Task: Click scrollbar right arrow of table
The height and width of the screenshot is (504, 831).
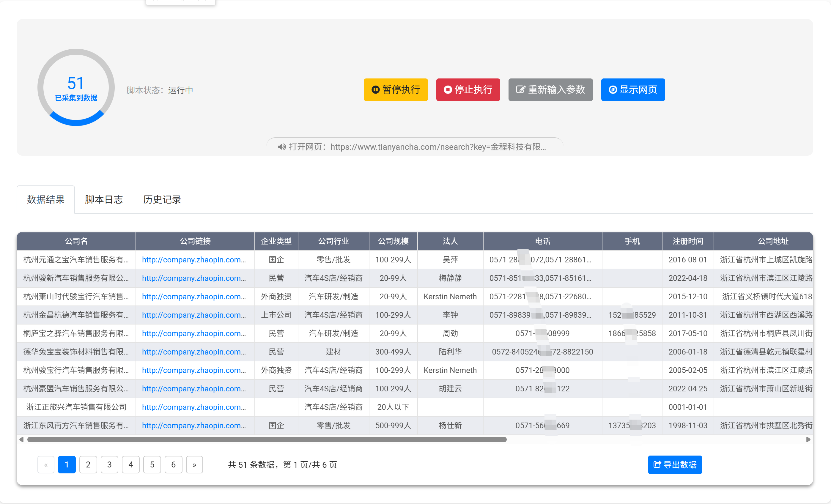Action: 808,439
